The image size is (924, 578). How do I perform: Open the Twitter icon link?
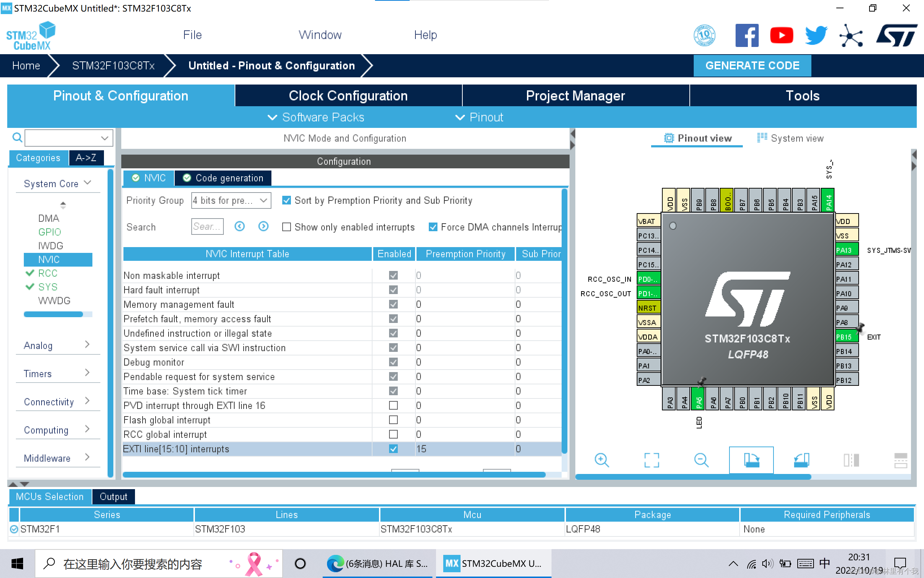click(x=816, y=35)
